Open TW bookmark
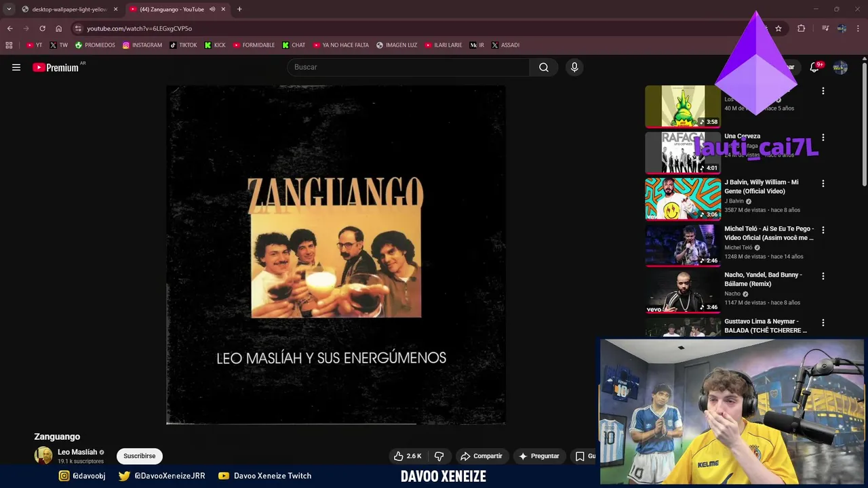Image resolution: width=868 pixels, height=488 pixels. pyautogui.click(x=58, y=45)
